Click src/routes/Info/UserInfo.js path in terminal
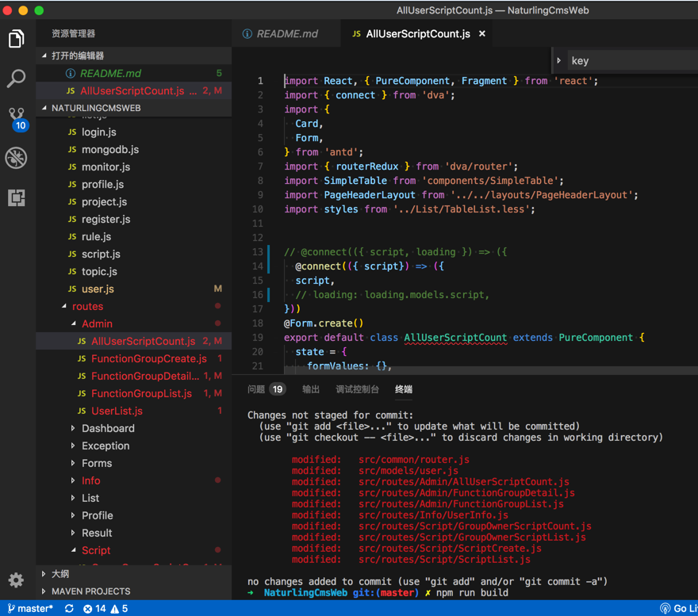The height and width of the screenshot is (616, 698). pyautogui.click(x=433, y=515)
